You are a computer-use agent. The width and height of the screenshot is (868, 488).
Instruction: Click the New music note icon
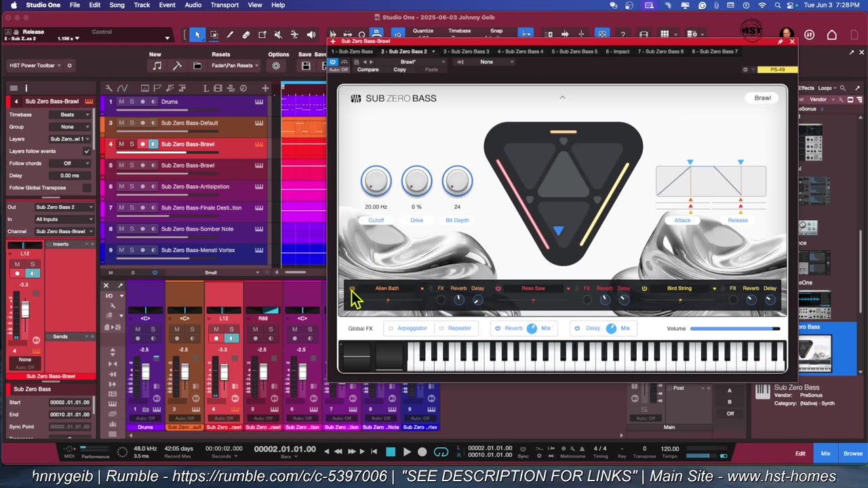(x=157, y=66)
